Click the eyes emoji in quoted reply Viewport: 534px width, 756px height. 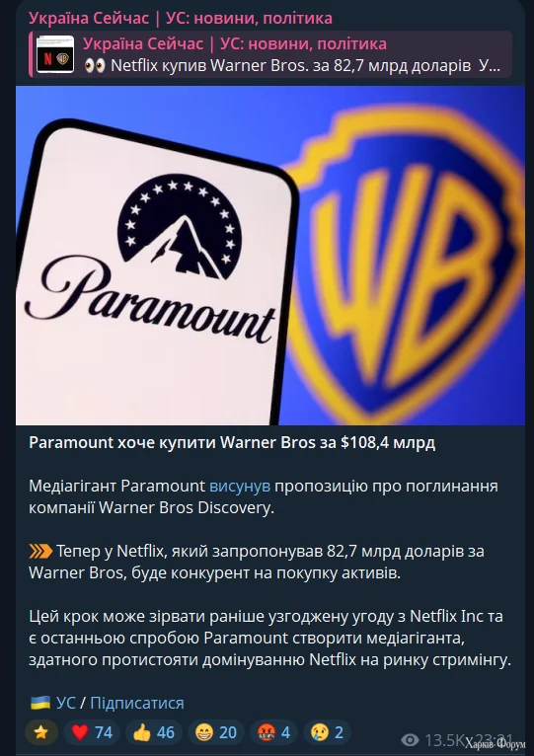click(x=95, y=65)
